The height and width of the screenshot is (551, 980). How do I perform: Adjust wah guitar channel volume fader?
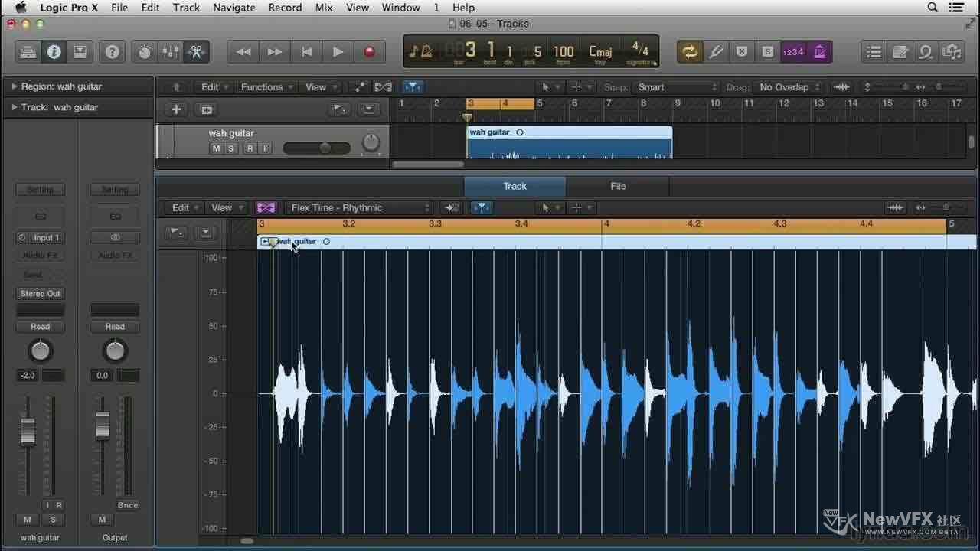28,431
